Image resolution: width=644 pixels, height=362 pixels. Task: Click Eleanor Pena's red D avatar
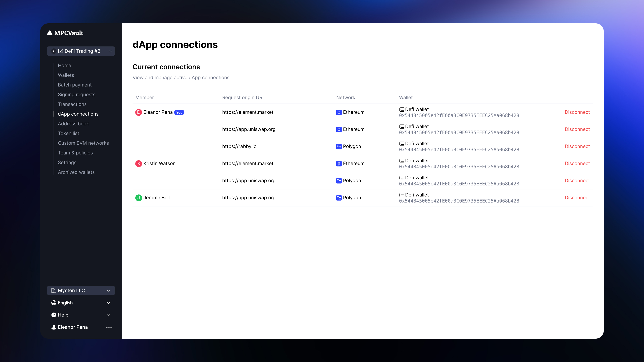(x=138, y=112)
